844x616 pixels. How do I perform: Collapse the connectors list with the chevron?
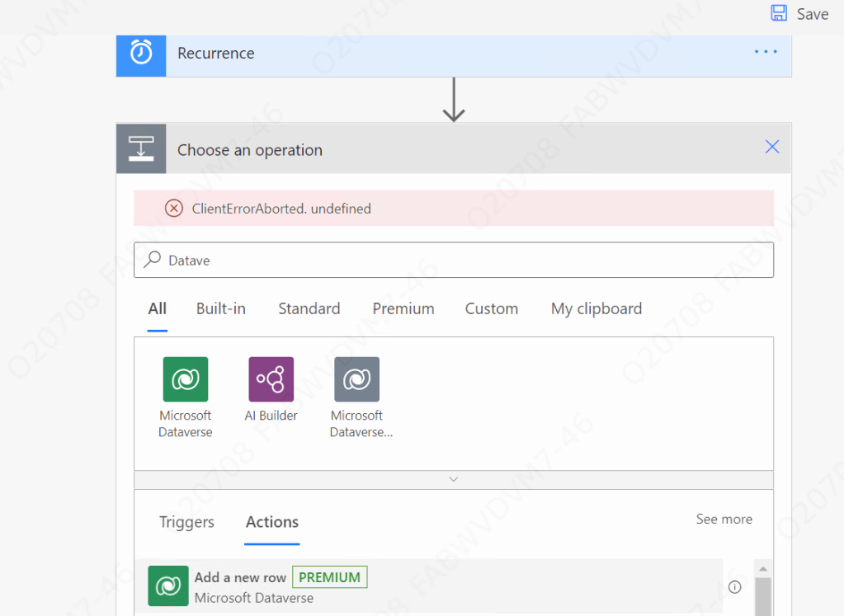pos(453,479)
